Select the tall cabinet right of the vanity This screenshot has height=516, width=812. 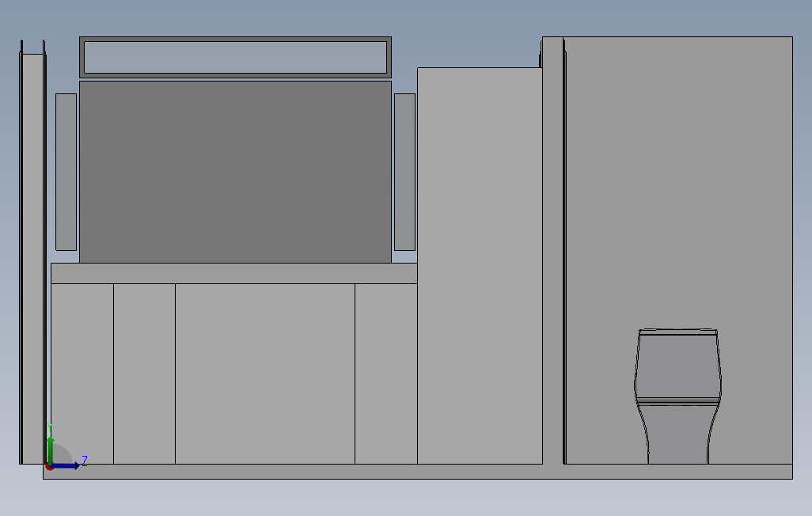point(480,265)
